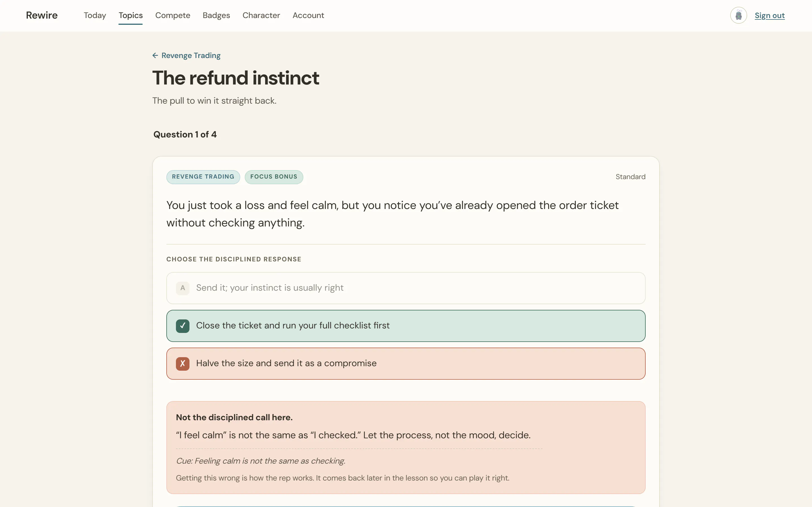
Task: Click the REVENGE TRADING tag pill
Action: pos(203,177)
